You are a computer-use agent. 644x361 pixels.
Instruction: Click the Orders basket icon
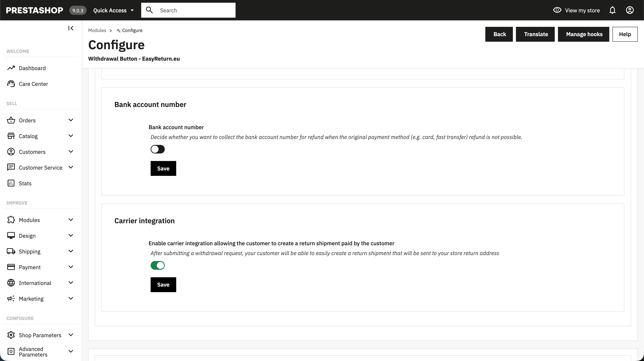tap(11, 120)
